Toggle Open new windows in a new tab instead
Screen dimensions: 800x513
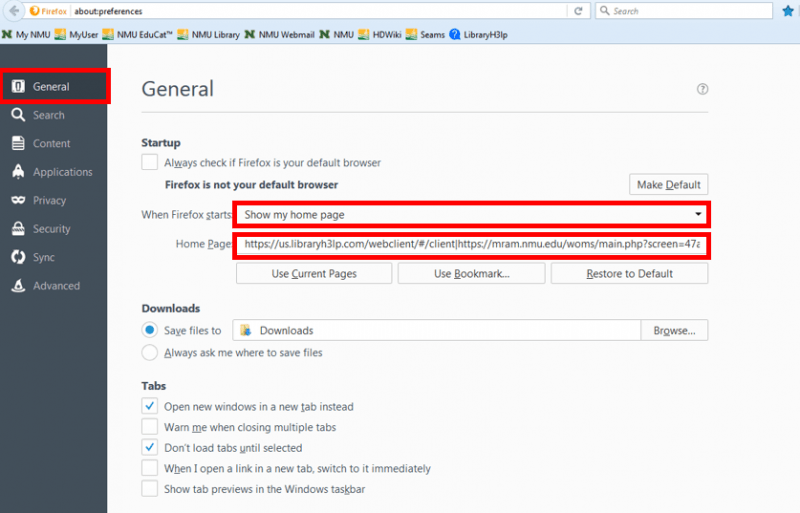coord(149,406)
